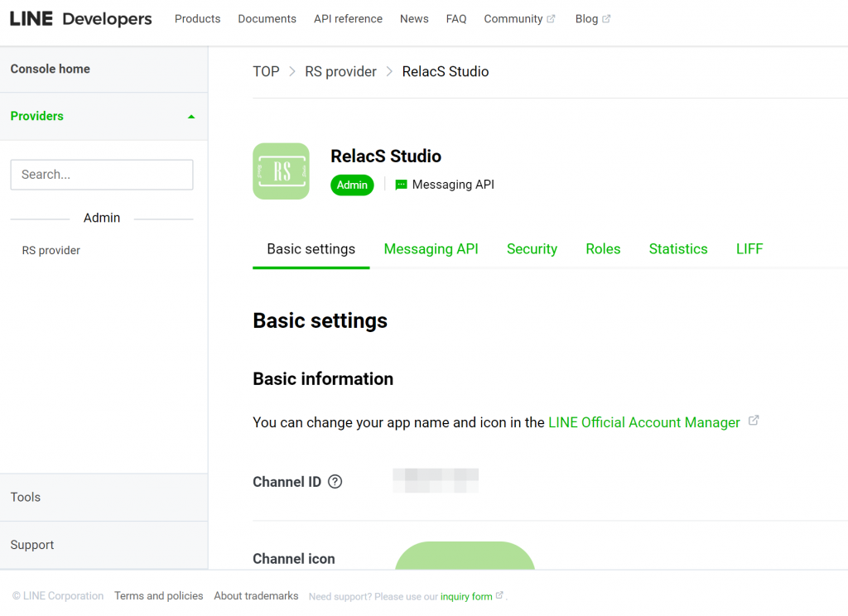Go to Console home
Screen dimensions: 848x616
tap(51, 70)
